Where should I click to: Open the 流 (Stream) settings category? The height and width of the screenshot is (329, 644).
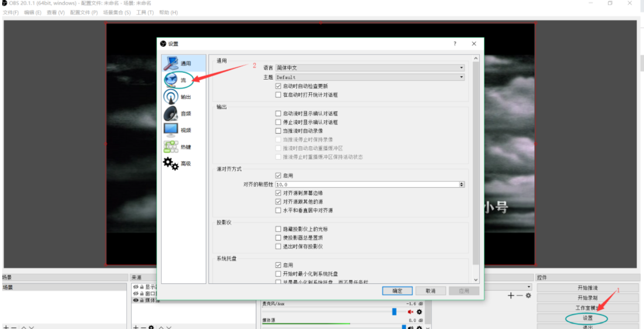(x=184, y=80)
